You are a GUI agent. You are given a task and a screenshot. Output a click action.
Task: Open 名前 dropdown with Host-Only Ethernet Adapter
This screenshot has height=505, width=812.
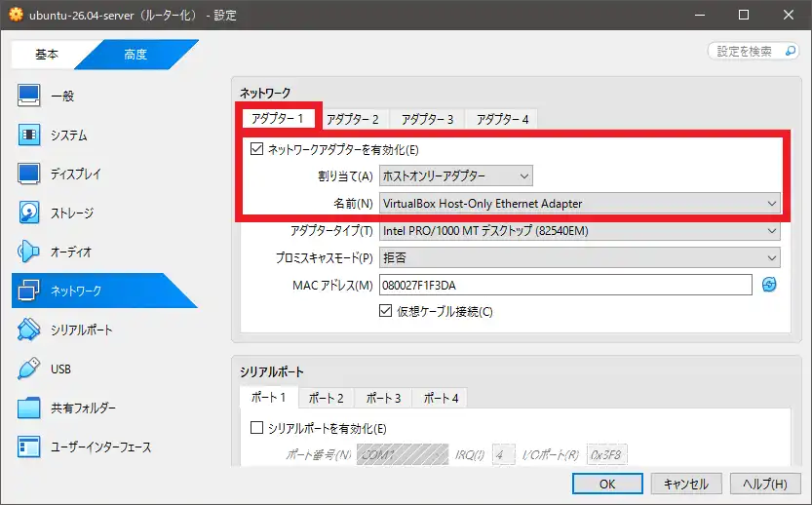pyautogui.click(x=579, y=204)
